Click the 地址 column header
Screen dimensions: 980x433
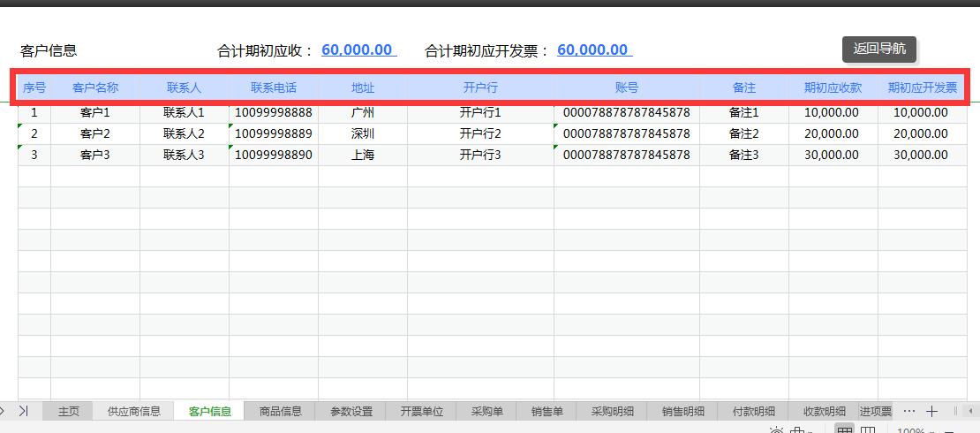tap(363, 87)
